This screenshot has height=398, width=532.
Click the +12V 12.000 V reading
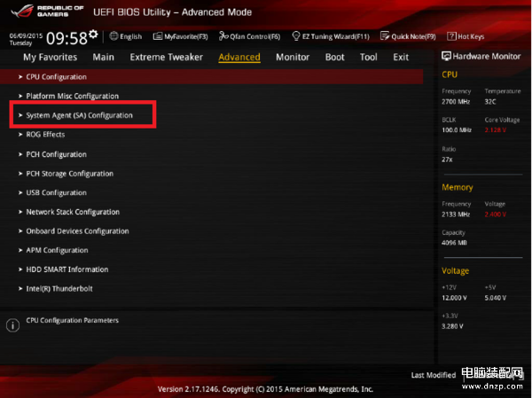[x=454, y=298]
